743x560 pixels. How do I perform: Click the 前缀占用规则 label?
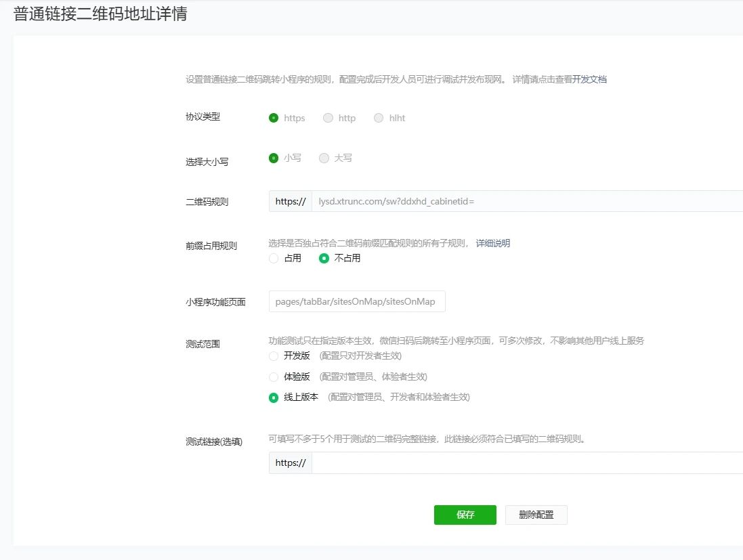pos(211,246)
